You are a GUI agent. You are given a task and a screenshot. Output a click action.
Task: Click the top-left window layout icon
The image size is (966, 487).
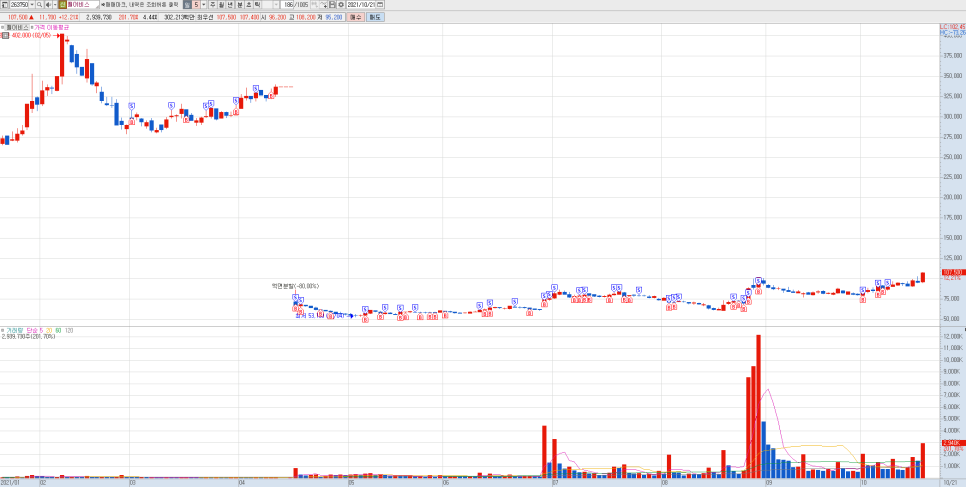coord(4,4)
